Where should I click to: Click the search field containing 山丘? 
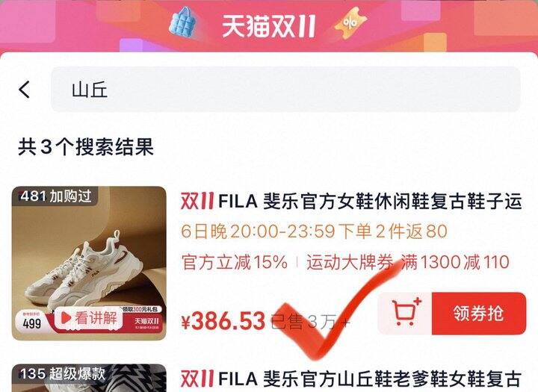pos(285,89)
